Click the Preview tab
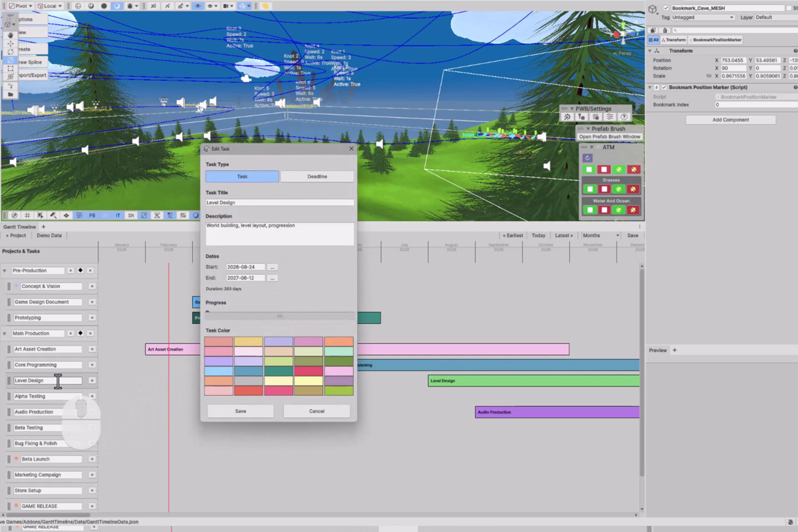The image size is (798, 532). pos(658,350)
